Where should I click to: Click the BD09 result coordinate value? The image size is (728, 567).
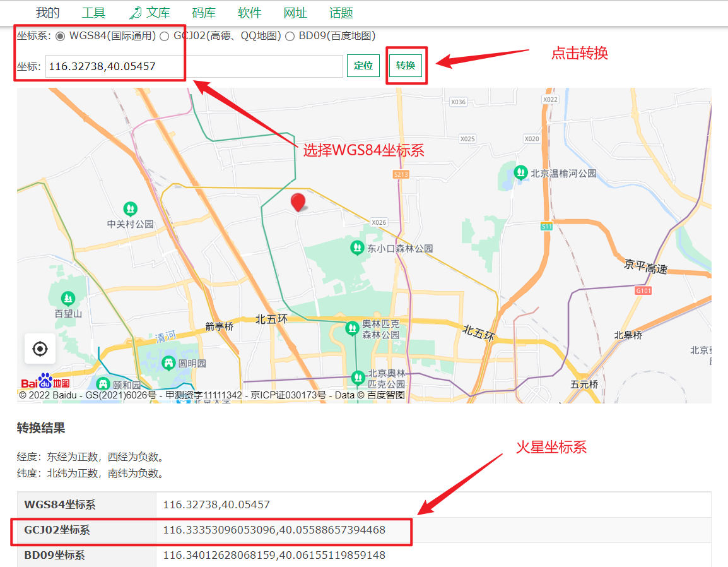[274, 555]
